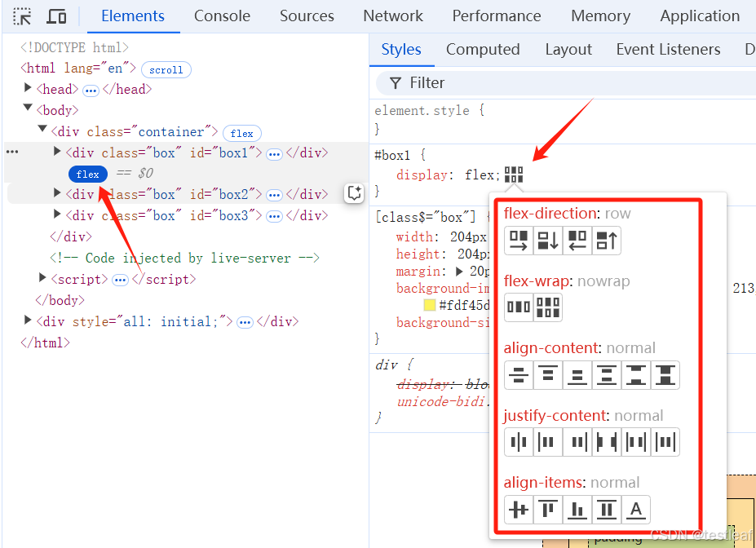Open the three-dots menu left of box1 row
This screenshot has height=548, width=756.
click(12, 152)
